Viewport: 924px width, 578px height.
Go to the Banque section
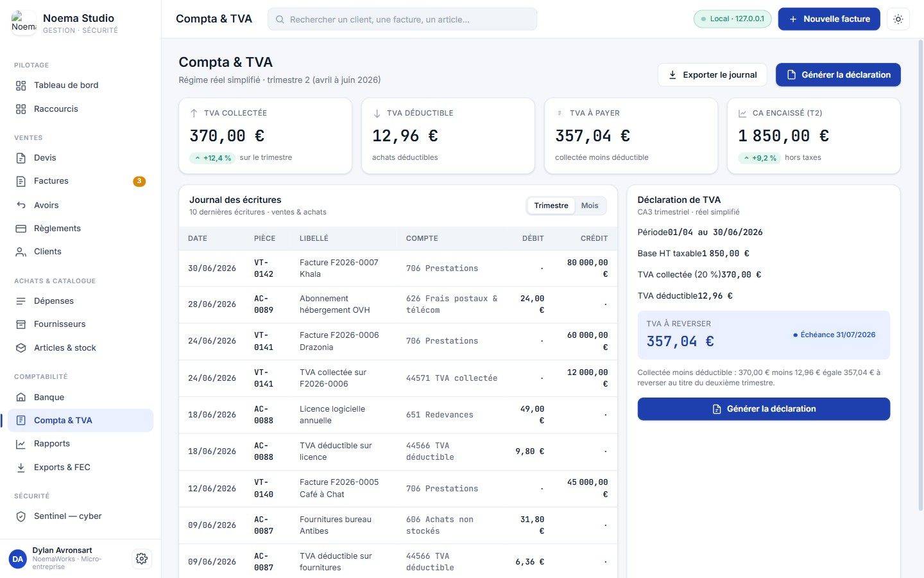pos(81,398)
